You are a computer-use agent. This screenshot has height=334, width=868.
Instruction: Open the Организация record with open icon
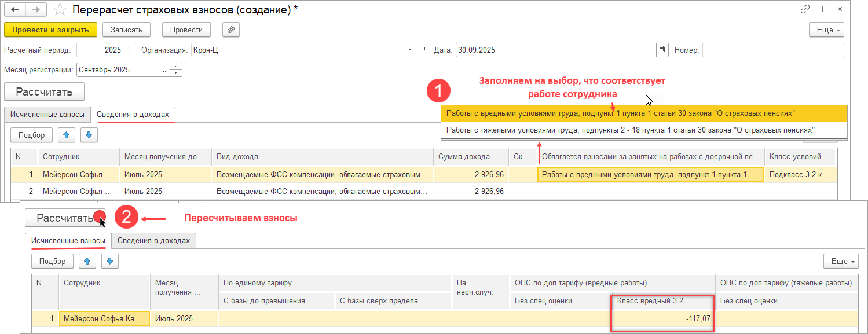point(422,50)
